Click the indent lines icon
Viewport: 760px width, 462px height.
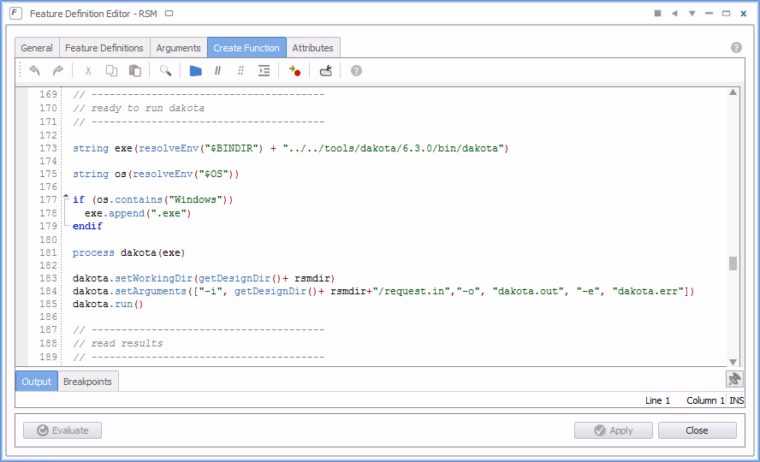pyautogui.click(x=264, y=71)
